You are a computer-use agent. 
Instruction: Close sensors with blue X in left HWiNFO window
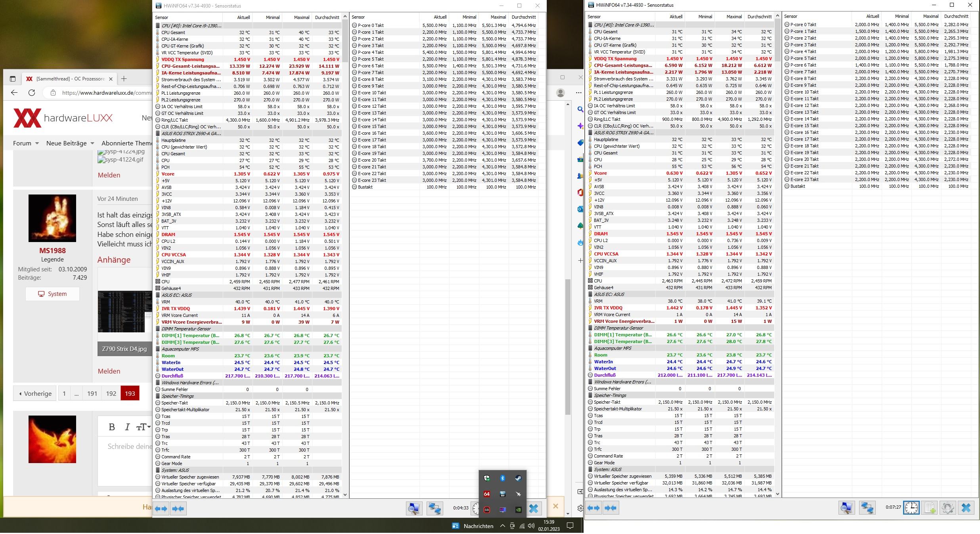534,508
